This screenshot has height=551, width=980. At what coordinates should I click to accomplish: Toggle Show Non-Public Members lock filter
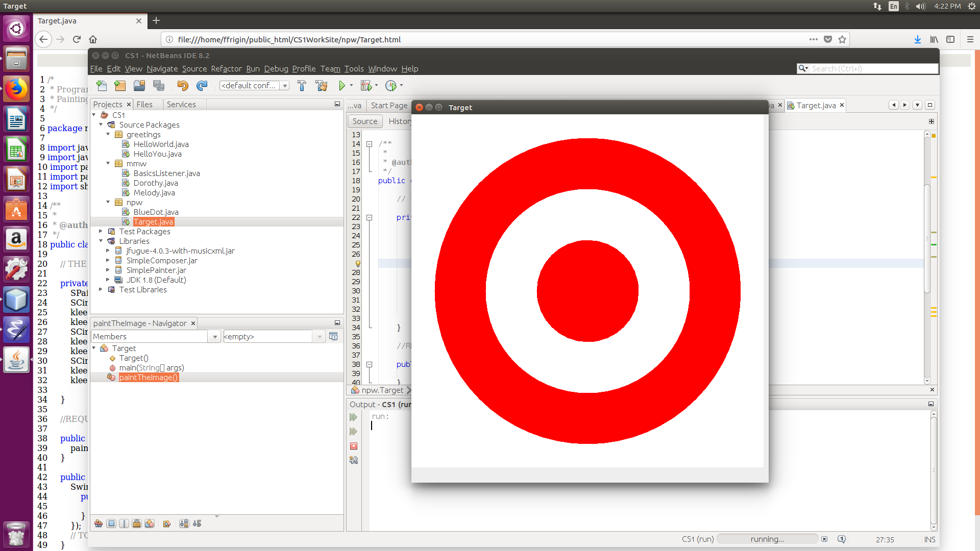[x=137, y=523]
